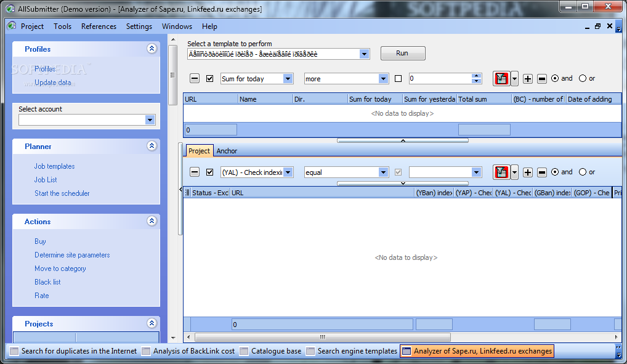The image size is (627, 364).
Task: Select lower filter 'or' radio button
Action: (583, 172)
